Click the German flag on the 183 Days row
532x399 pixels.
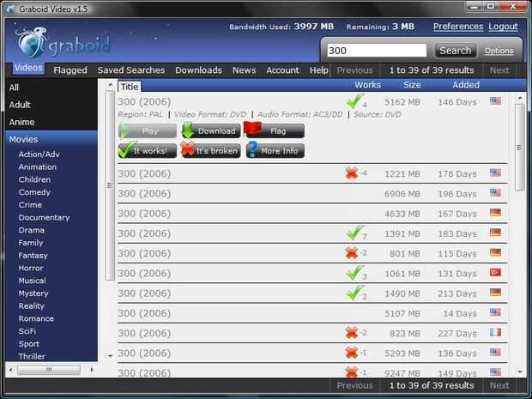495,233
